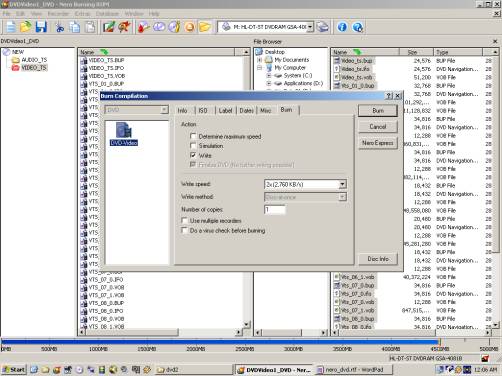
Task: Click the Disc Info button
Action: [378, 259]
